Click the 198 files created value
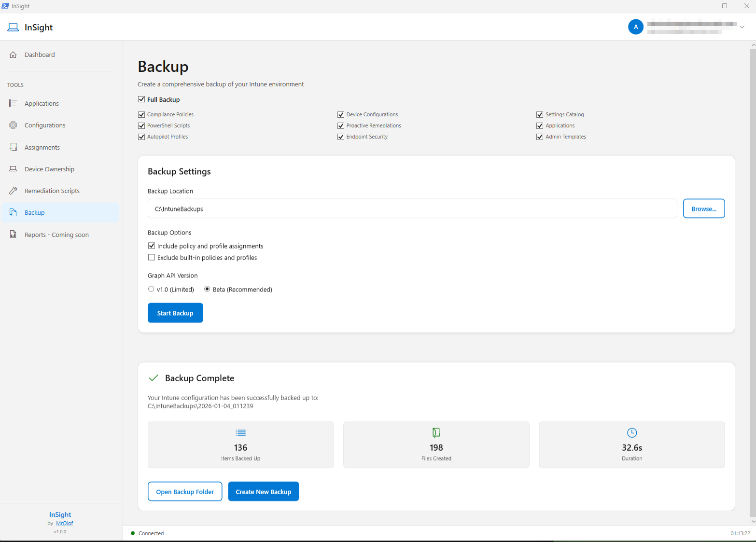Image resolution: width=756 pixels, height=542 pixels. pyautogui.click(x=436, y=448)
